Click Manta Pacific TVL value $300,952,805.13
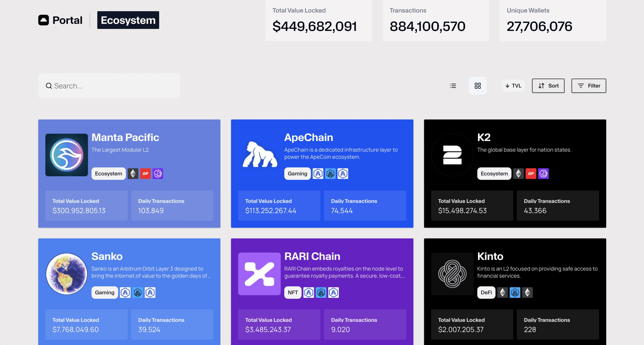The height and width of the screenshot is (345, 644). [x=79, y=211]
